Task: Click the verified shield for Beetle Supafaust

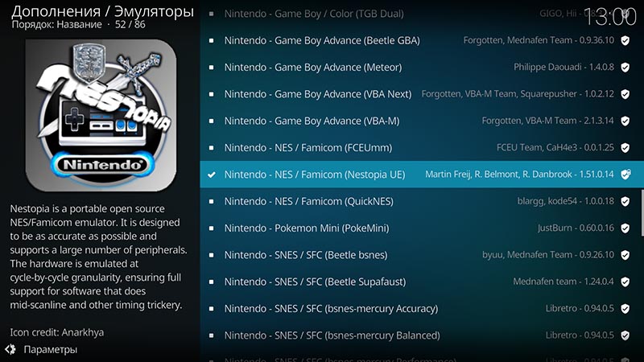Action: [625, 282]
